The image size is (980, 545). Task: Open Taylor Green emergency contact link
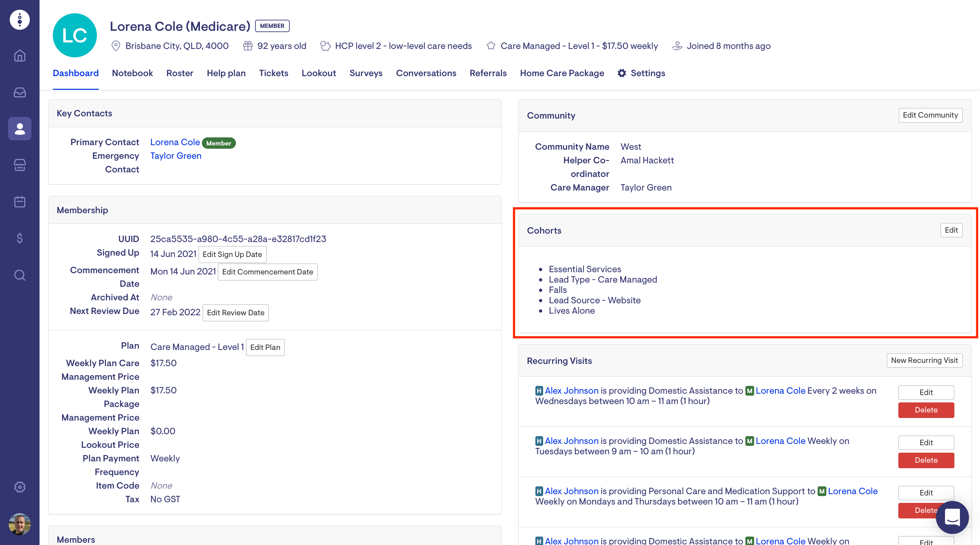(176, 156)
